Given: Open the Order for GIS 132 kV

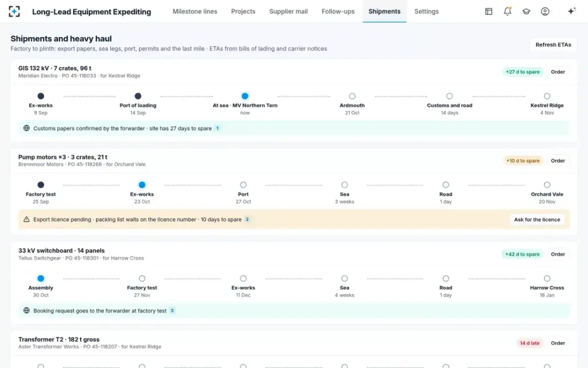Looking at the screenshot, I should click(x=558, y=72).
